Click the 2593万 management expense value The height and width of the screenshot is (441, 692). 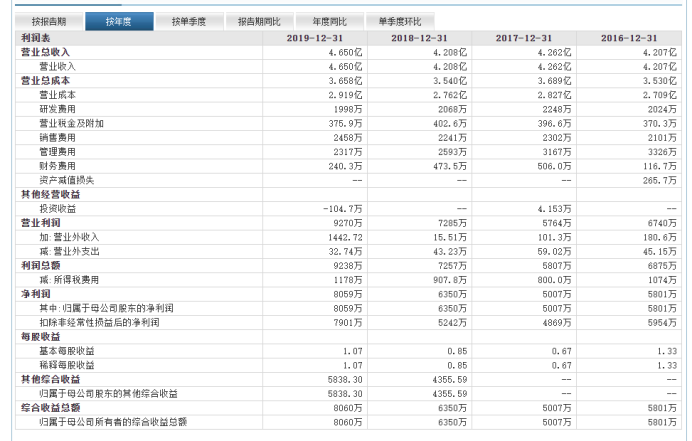click(x=452, y=152)
